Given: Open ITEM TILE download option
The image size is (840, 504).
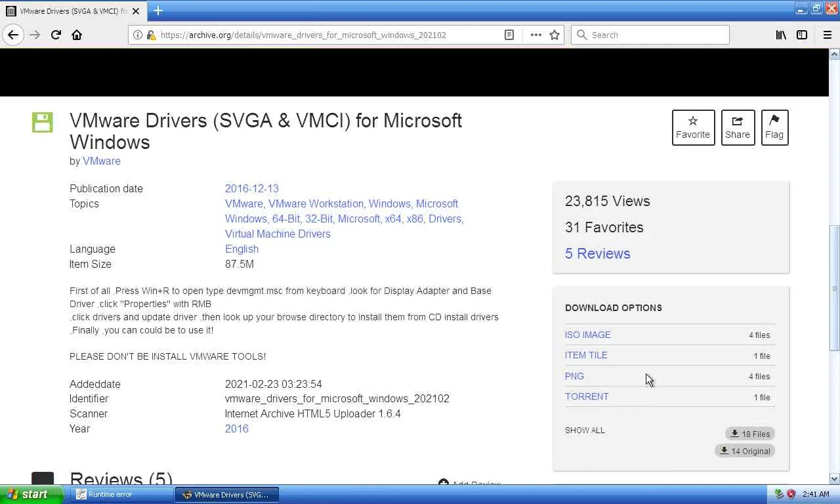Looking at the screenshot, I should [586, 355].
